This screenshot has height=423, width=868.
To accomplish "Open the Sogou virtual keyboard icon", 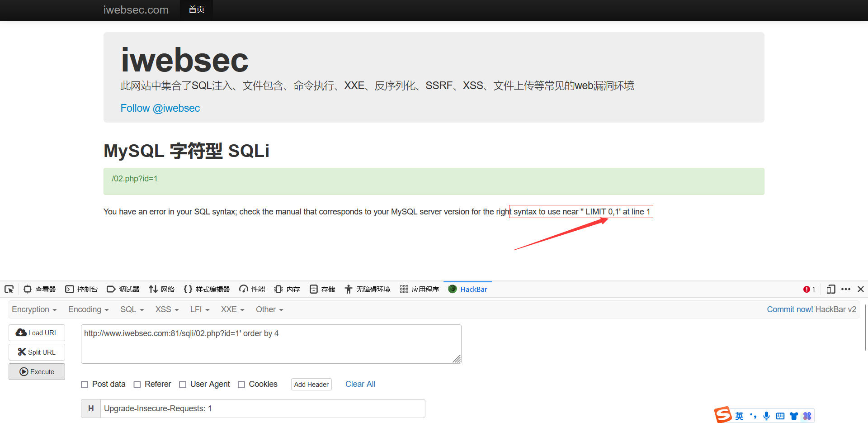I will [780, 416].
